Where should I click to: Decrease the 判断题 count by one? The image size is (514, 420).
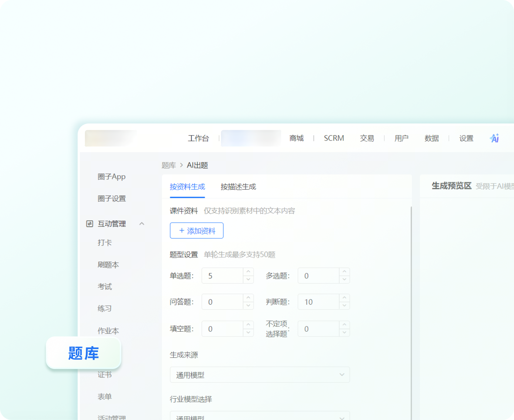tap(344, 306)
